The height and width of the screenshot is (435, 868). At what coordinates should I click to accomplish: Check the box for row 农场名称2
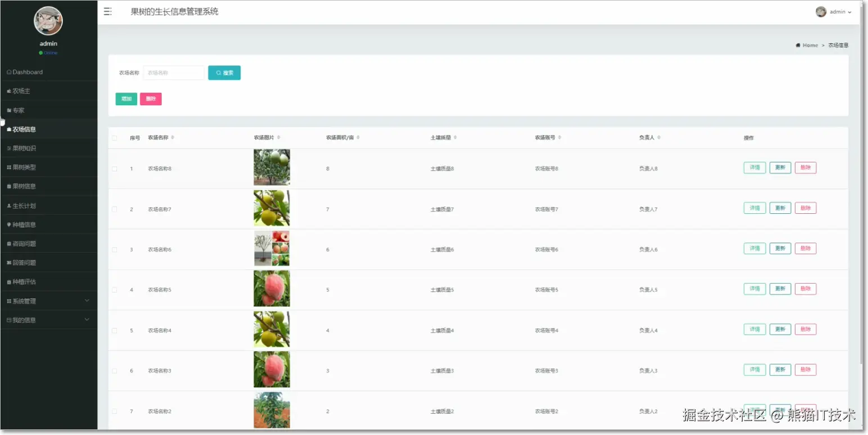point(115,411)
